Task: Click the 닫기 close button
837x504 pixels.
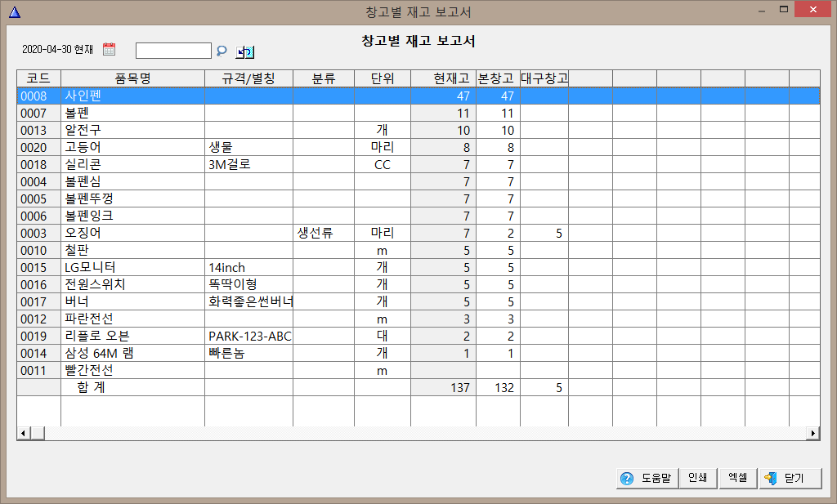Action: tap(790, 479)
